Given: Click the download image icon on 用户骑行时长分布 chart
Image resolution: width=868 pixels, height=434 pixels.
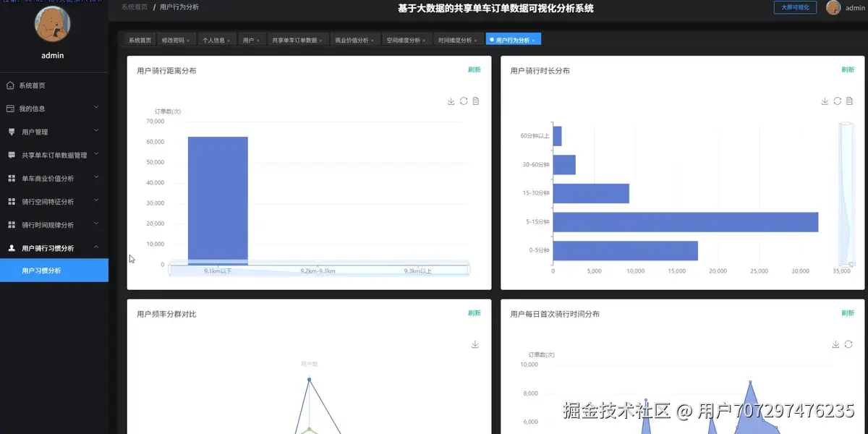Looking at the screenshot, I should click(x=825, y=101).
